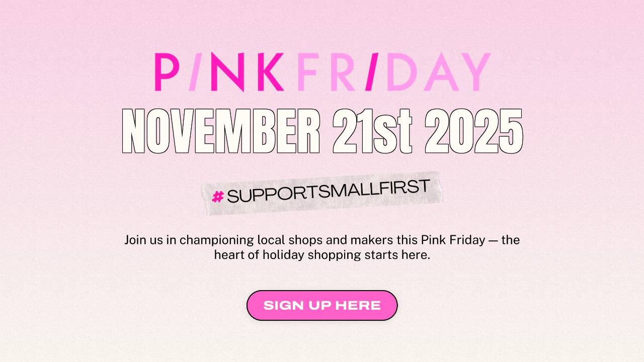Click the PINKFRIDAY headline
The width and height of the screenshot is (644, 362).
[322, 72]
